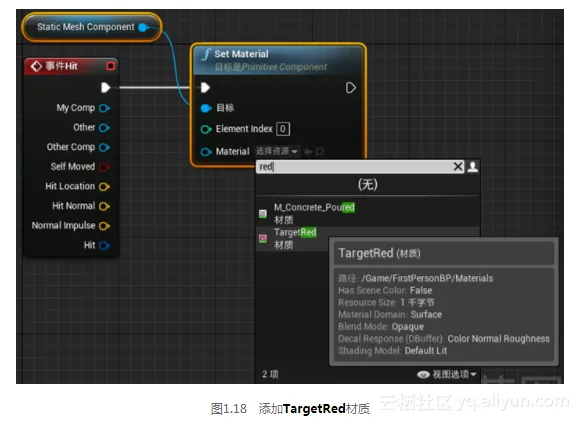Viewport: 580px width, 422px height.
Task: Click the Other Comp blue pin
Action: click(x=104, y=147)
